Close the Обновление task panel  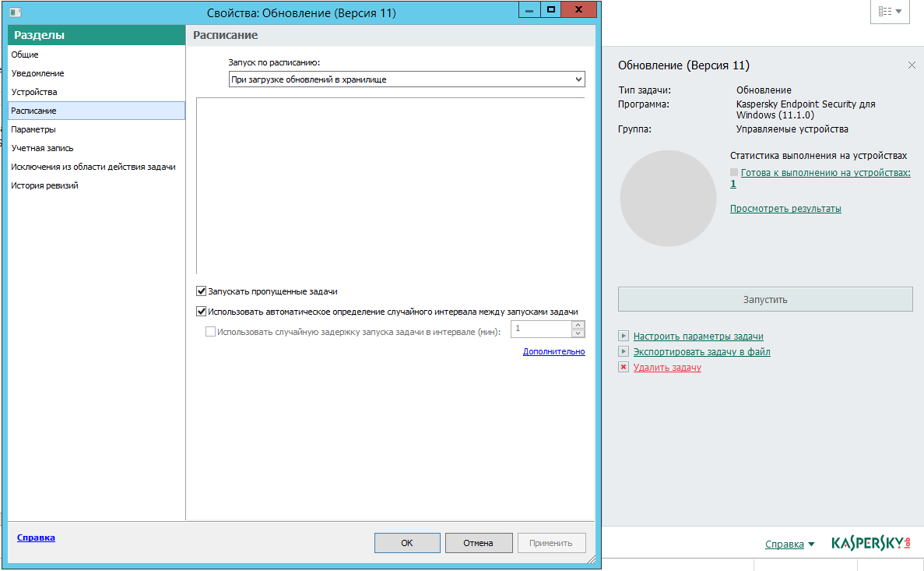click(912, 65)
